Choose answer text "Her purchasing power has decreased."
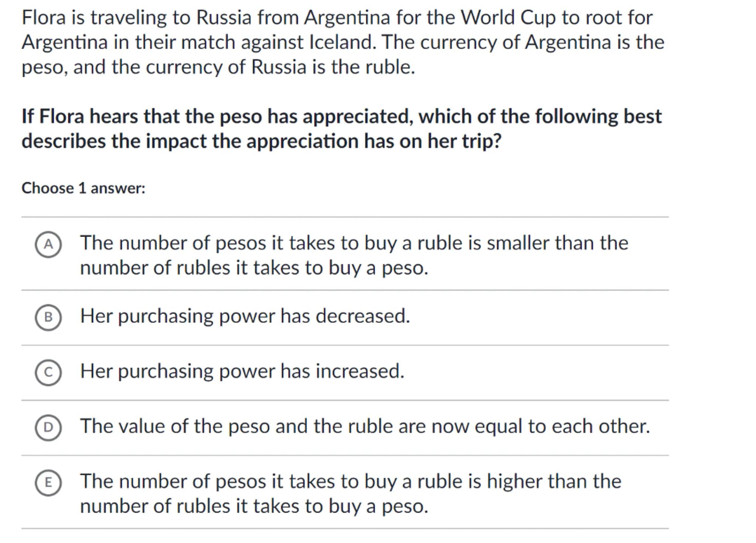Screen dimensions: 756x543 (245, 316)
